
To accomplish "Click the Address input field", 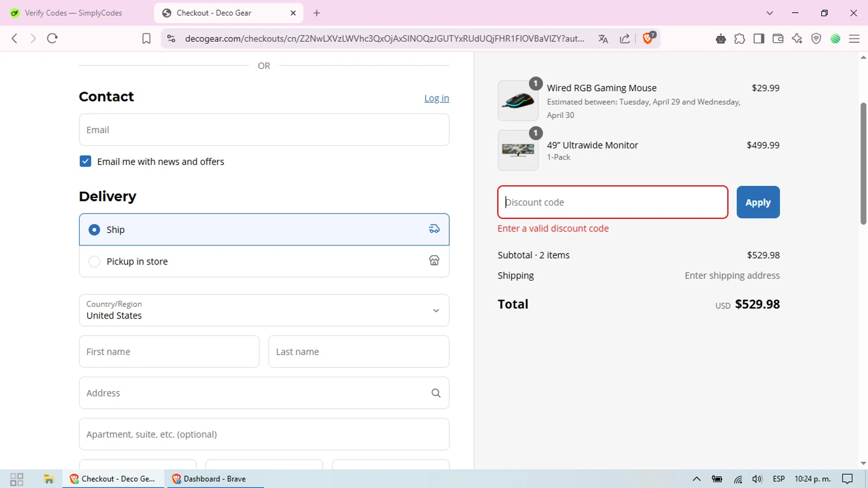I will pos(264,393).
